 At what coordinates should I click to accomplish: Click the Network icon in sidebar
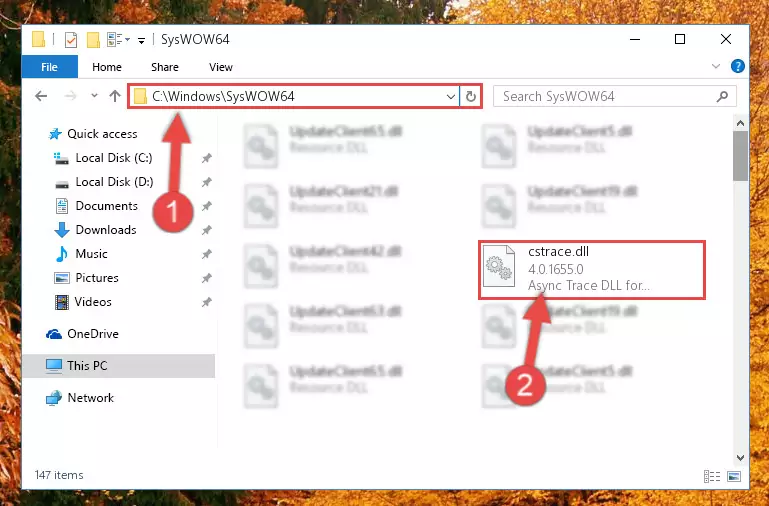(x=54, y=398)
